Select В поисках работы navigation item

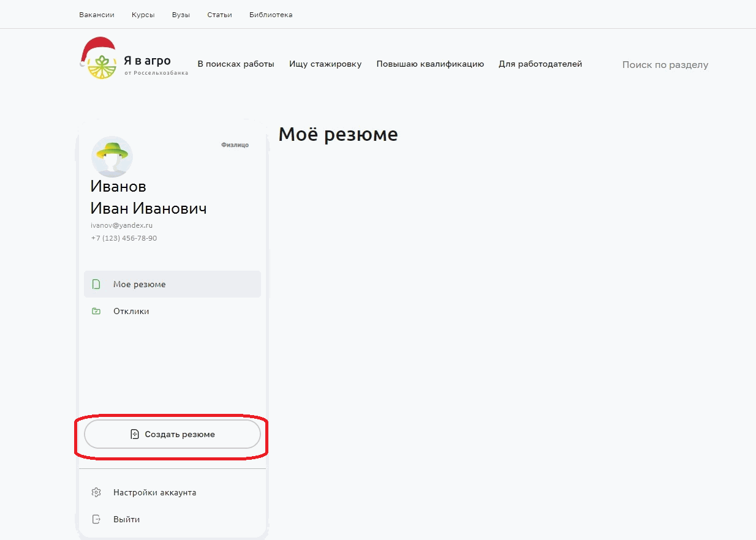[x=236, y=64]
